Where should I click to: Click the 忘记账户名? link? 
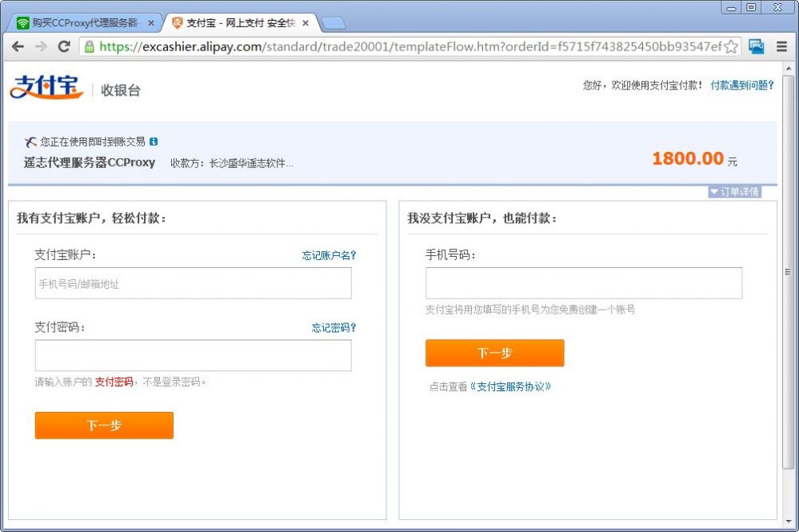click(x=329, y=255)
